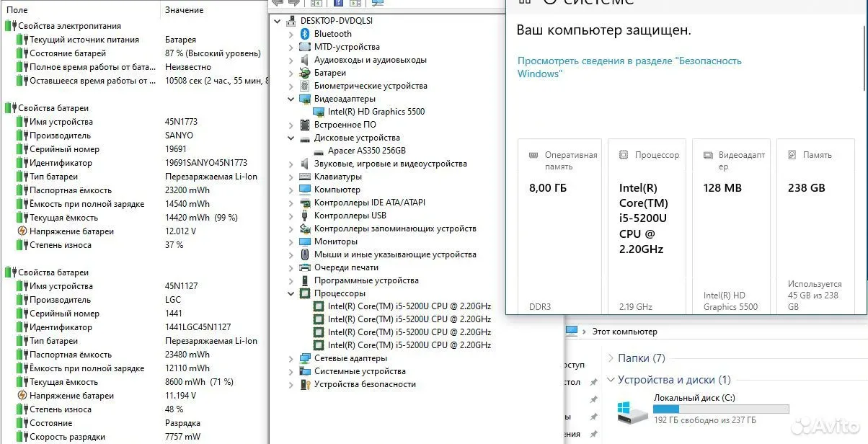Click the Процессоры category chip icon

[305, 293]
